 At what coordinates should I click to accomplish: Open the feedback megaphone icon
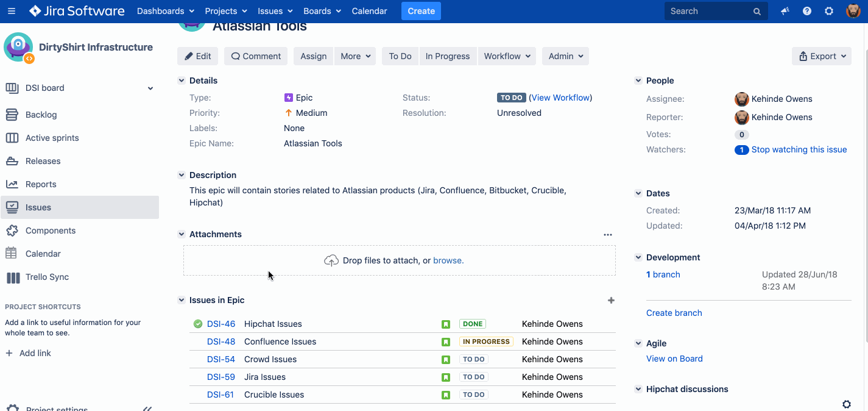[785, 11]
